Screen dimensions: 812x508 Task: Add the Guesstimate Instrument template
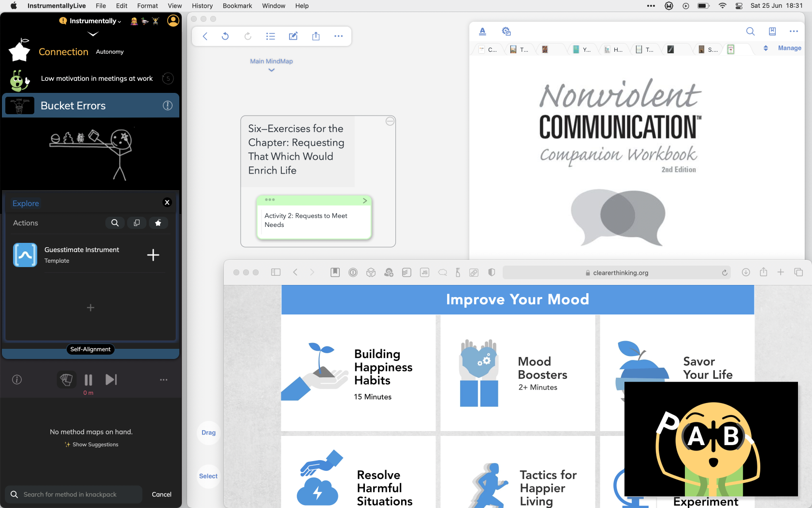pos(153,255)
